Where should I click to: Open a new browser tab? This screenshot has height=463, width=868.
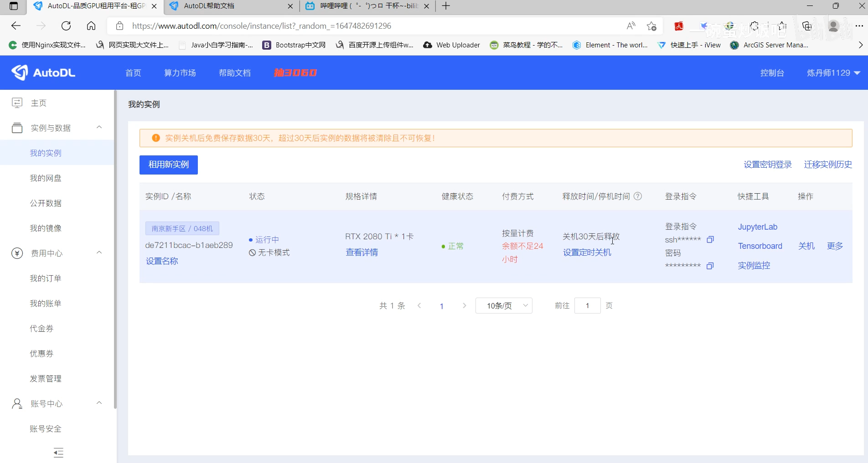pos(446,6)
